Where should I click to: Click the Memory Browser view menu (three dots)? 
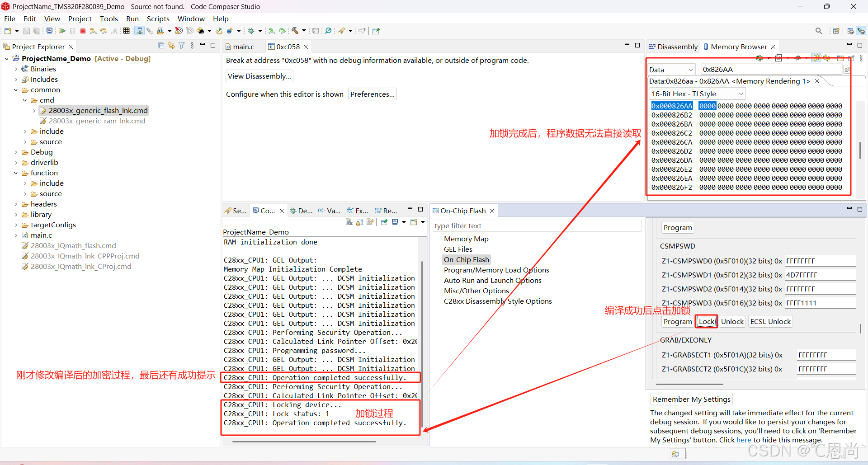coord(861,58)
